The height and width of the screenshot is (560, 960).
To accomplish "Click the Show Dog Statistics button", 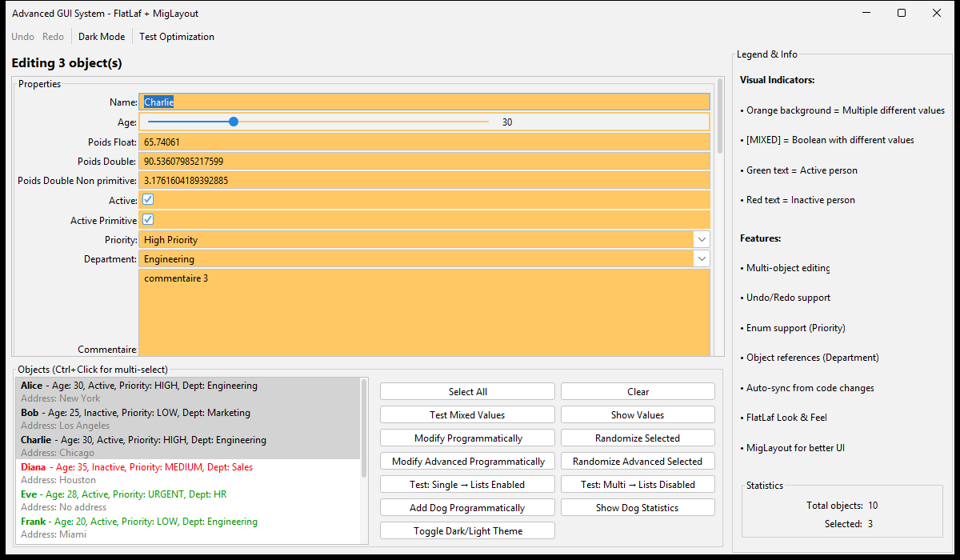I will point(638,508).
